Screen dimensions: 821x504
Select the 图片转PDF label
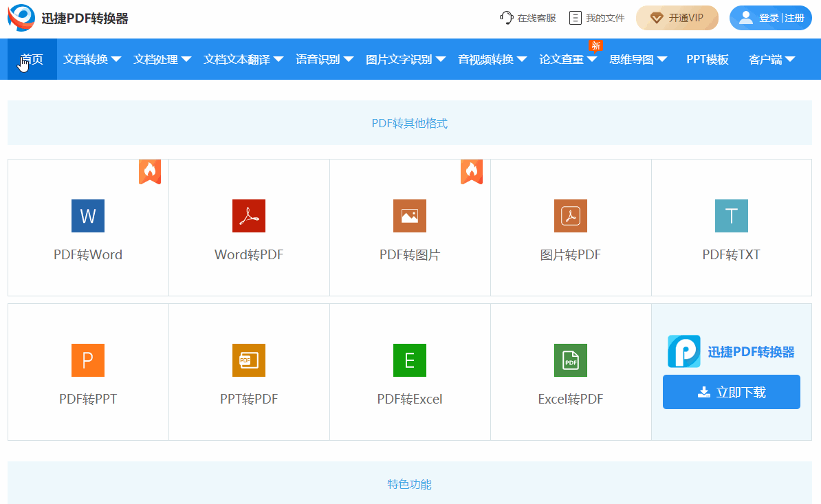pyautogui.click(x=571, y=255)
